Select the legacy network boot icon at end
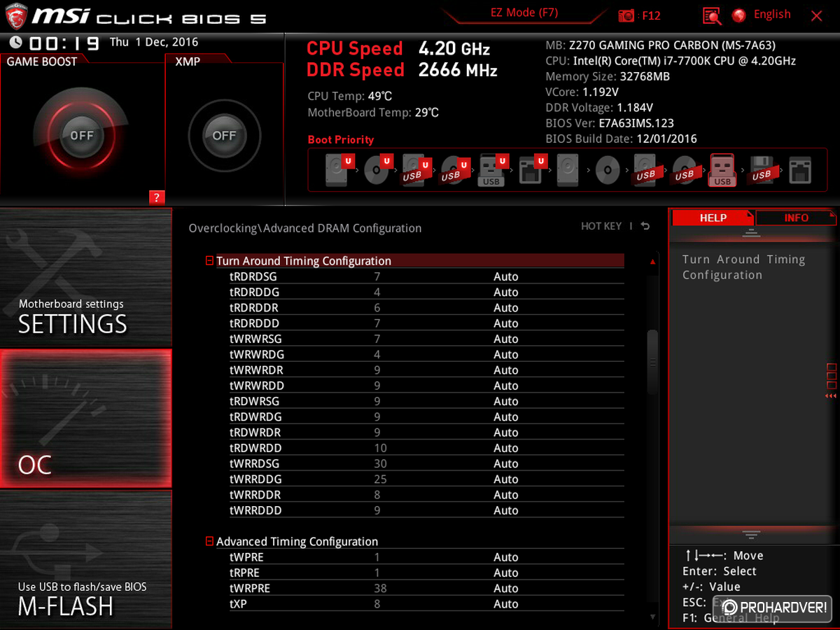Screen dimensions: 840x630 point(799,170)
